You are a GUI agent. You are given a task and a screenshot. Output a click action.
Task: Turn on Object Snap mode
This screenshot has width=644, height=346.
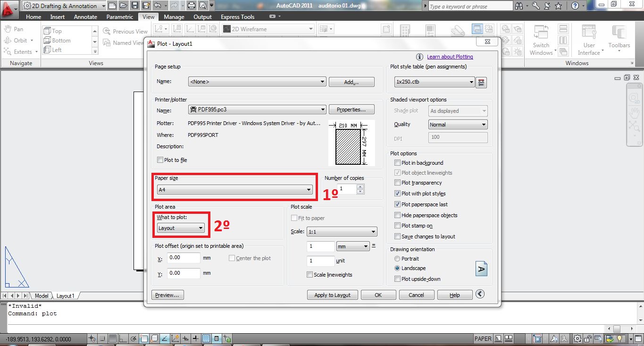coord(143,338)
